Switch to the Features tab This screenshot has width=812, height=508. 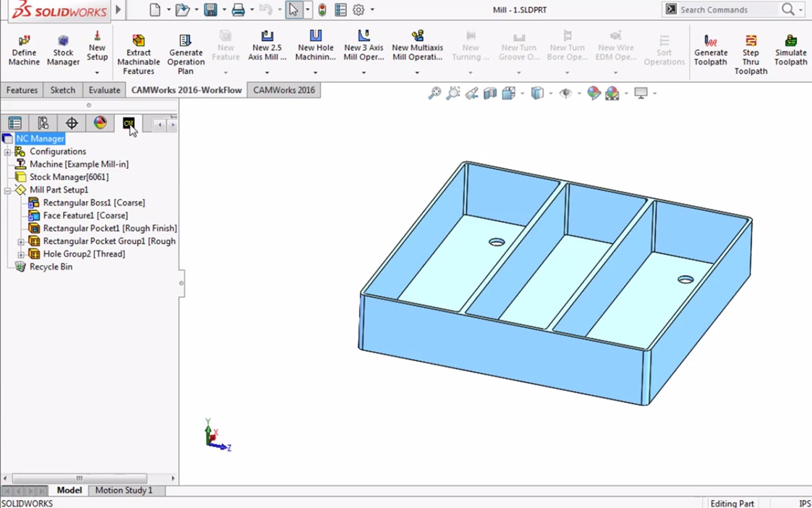tap(22, 90)
